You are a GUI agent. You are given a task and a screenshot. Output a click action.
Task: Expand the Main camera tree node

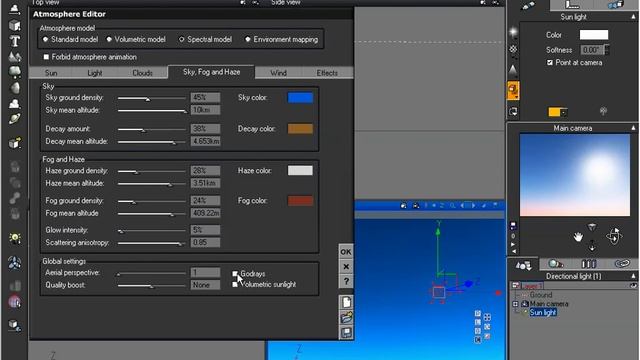(x=515, y=304)
